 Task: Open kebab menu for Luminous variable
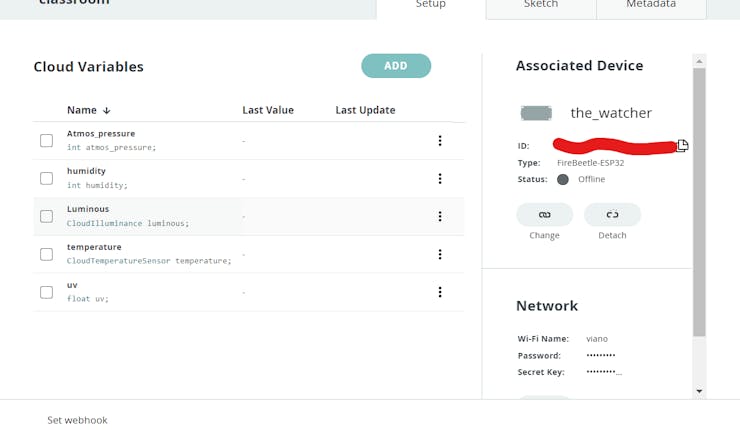pyautogui.click(x=440, y=217)
